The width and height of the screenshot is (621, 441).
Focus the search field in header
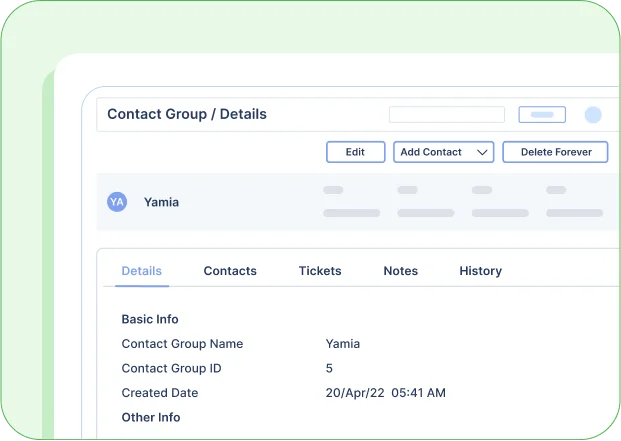[x=447, y=114]
